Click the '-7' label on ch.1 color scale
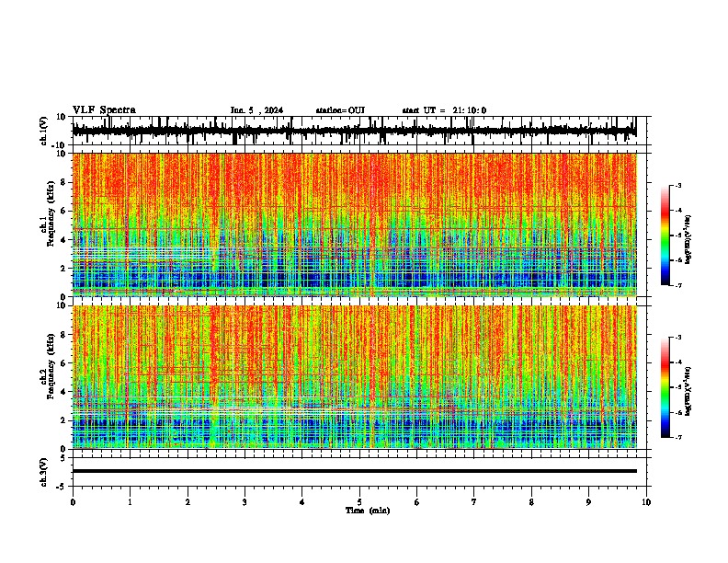Image resolution: width=728 pixels, height=563 pixels. tap(677, 285)
